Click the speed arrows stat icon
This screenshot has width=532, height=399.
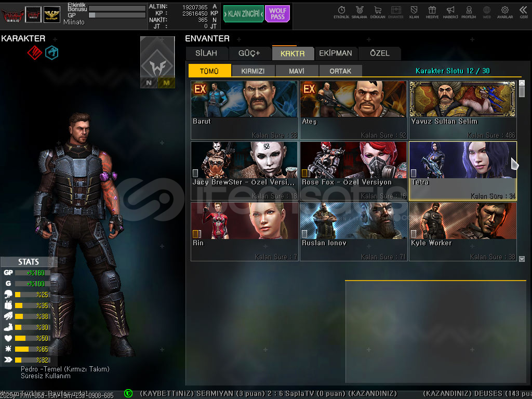[x=8, y=360]
